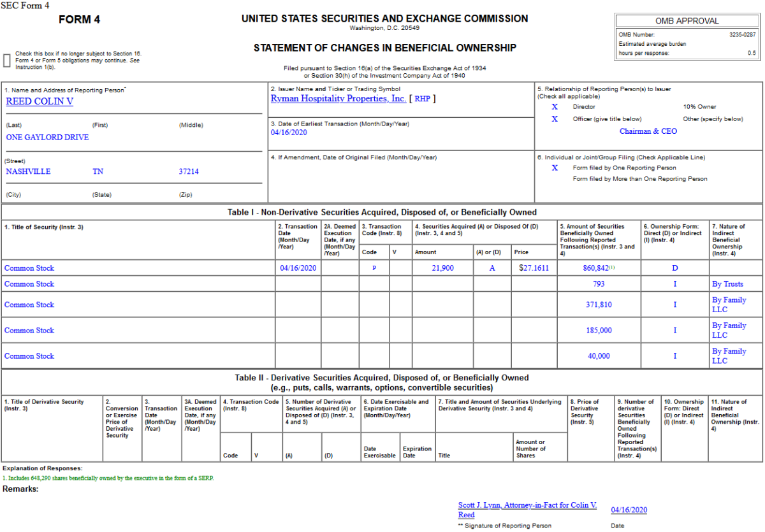Click the X mark beside Officer (give title below)
The height and width of the screenshot is (532, 765).
[x=555, y=119]
